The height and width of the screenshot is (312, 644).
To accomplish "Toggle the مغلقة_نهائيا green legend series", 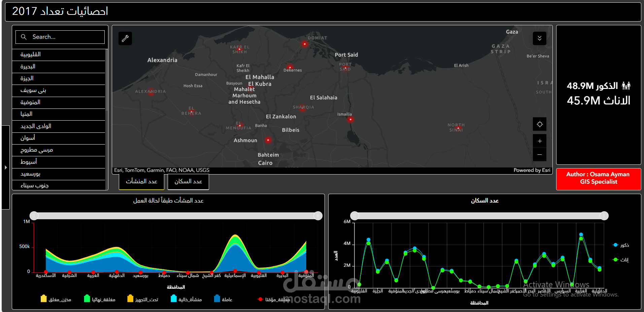I will pos(100,299).
